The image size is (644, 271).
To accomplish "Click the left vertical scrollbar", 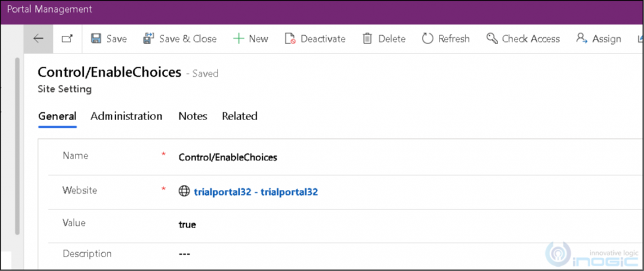I will [x=17, y=147].
